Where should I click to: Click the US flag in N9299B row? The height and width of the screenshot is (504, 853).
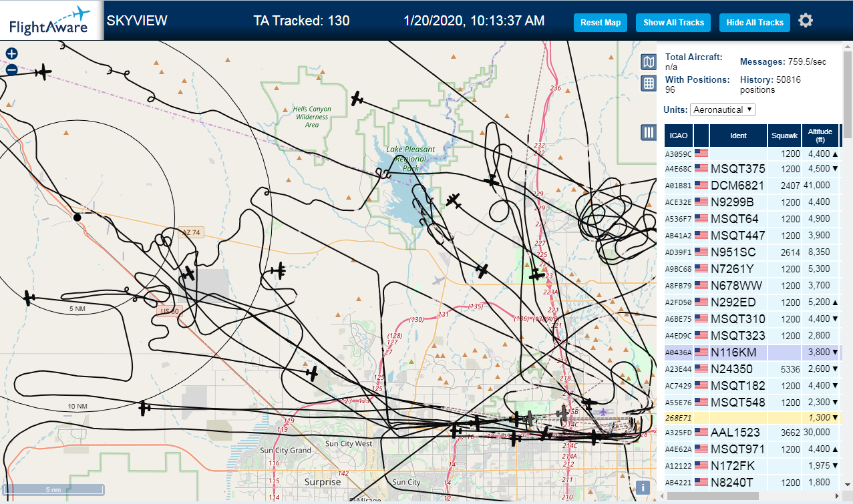[701, 202]
